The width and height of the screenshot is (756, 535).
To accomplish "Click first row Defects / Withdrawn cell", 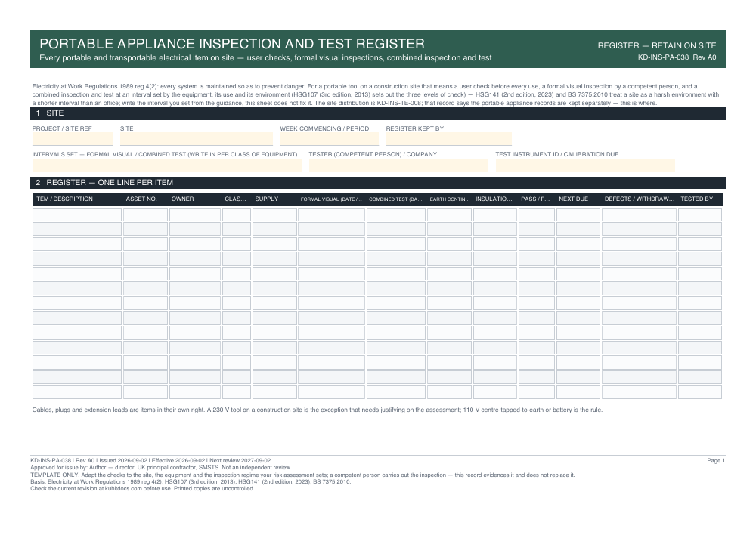I will coord(640,215).
